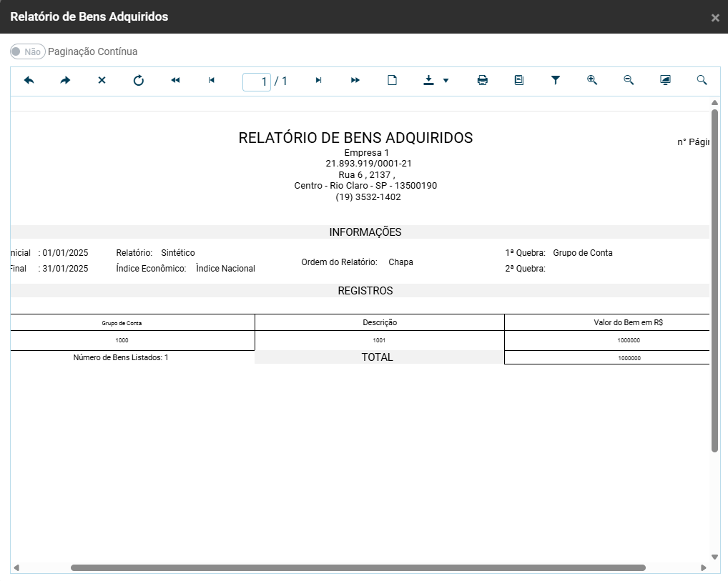Open the filter funnel tool
Screen dimensions: 728x581
pos(556,81)
